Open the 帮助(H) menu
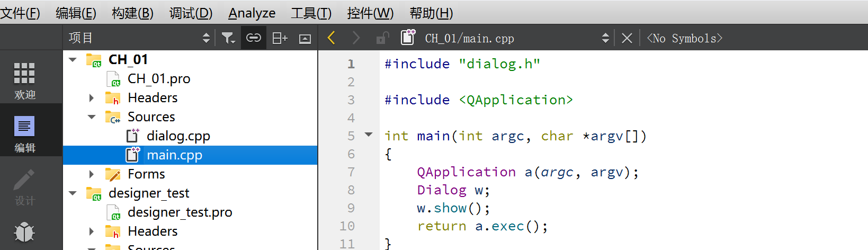Screen dimensions: 868x250 tap(431, 13)
